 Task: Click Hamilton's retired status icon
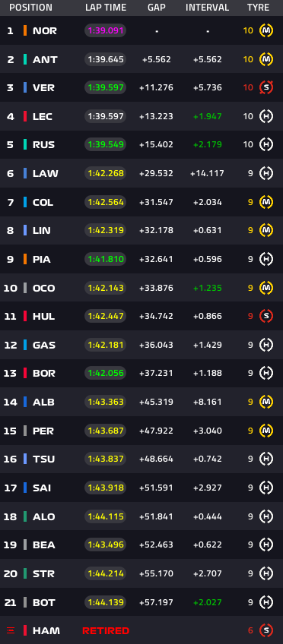(x=11, y=630)
